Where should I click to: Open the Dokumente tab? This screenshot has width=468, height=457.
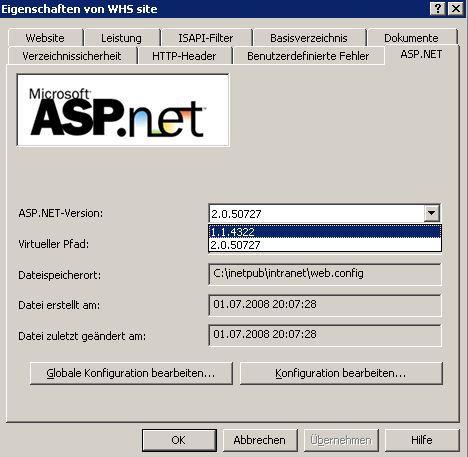click(x=412, y=38)
